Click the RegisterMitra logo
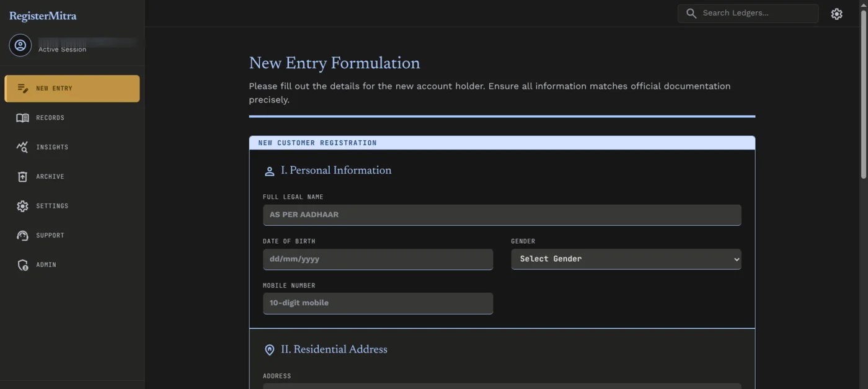 pyautogui.click(x=43, y=16)
